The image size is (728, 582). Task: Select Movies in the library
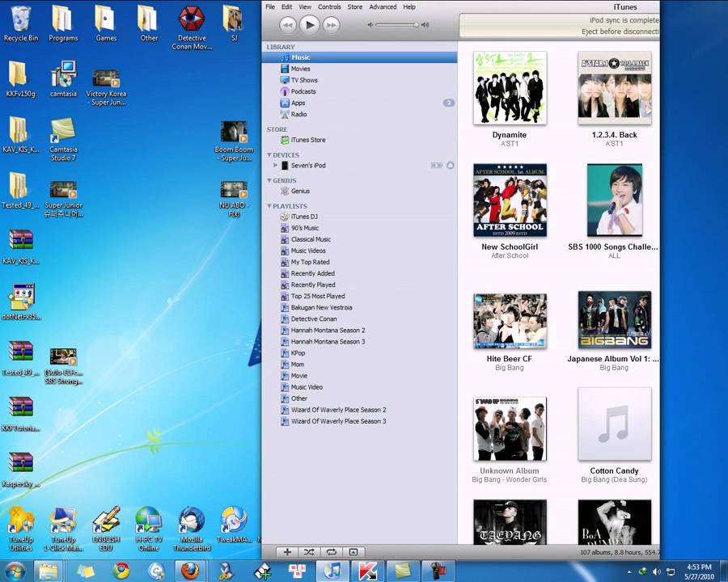pyautogui.click(x=359, y=69)
